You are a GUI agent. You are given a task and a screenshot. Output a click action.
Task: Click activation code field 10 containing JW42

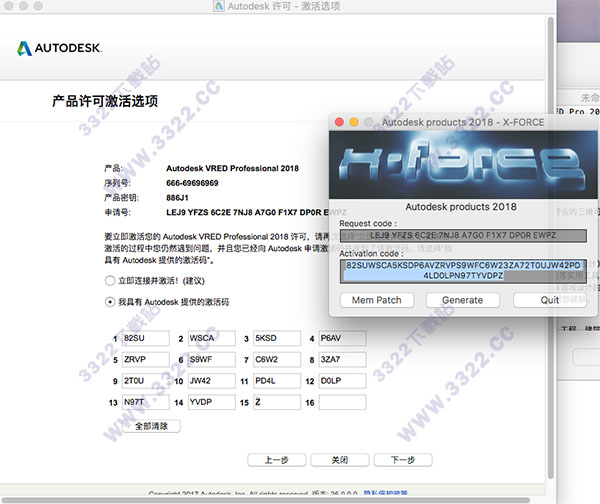212,381
